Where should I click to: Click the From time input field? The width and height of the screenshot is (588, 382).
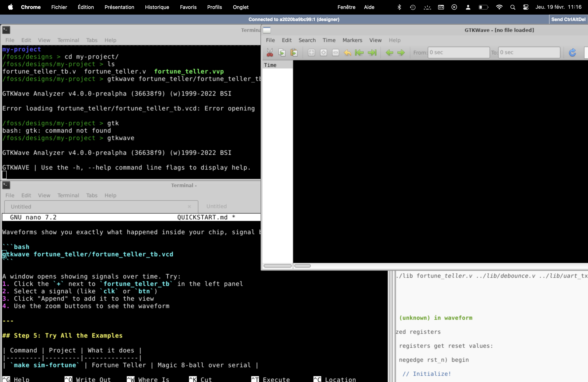458,52
